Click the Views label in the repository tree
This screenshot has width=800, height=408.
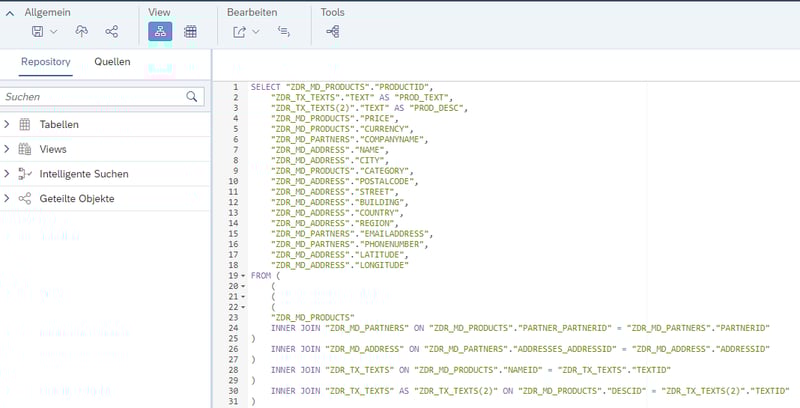(x=53, y=149)
